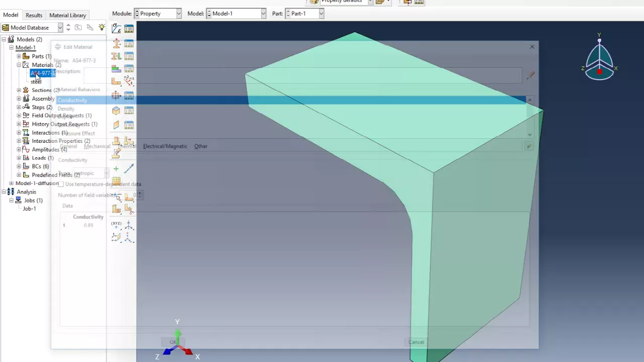Screen dimensions: 644x362
Task: Open the Section Manager icon
Action: 129,43
